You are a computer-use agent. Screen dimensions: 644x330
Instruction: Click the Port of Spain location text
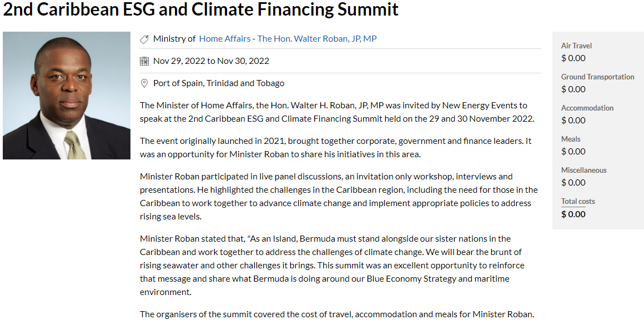[x=219, y=83]
